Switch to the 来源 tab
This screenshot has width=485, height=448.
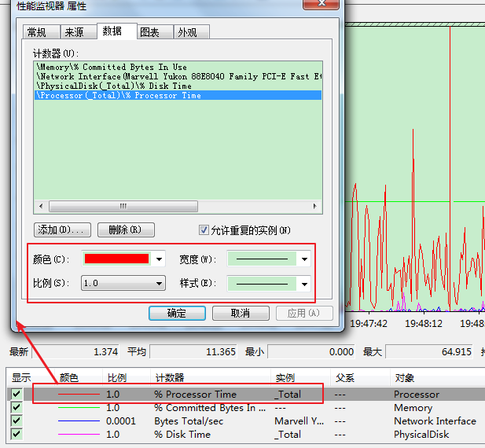tap(79, 32)
